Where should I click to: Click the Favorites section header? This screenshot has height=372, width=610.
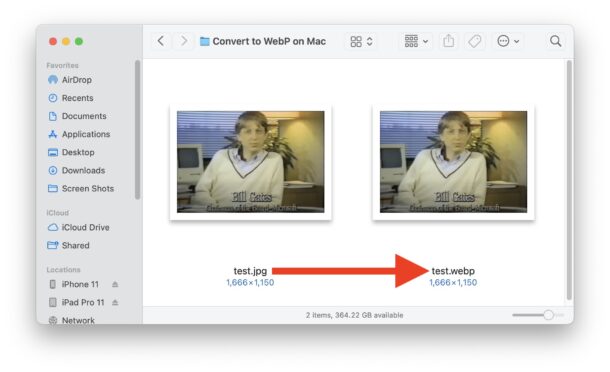(x=62, y=65)
